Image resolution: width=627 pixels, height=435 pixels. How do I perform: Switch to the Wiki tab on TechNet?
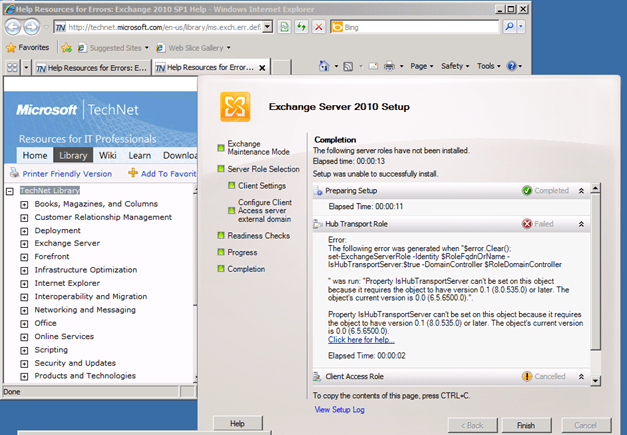(108, 155)
